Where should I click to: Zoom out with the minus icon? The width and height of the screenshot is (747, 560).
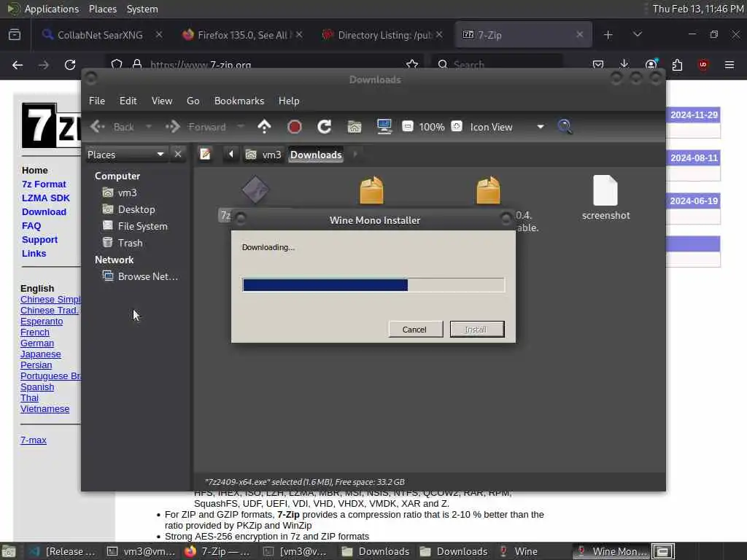click(407, 126)
